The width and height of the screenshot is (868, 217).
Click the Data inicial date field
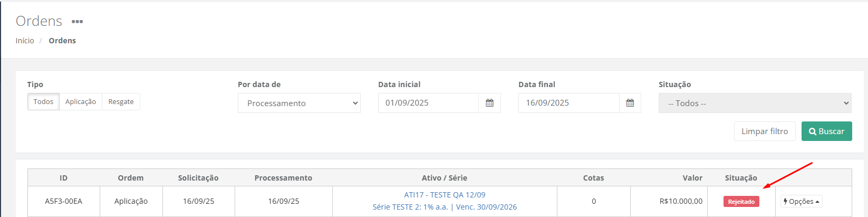pyautogui.click(x=428, y=103)
